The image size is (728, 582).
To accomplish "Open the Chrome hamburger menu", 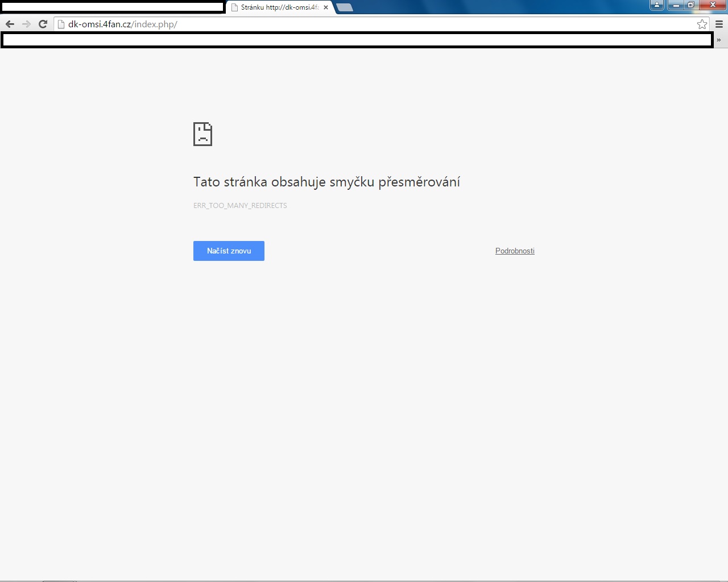I will click(x=719, y=24).
